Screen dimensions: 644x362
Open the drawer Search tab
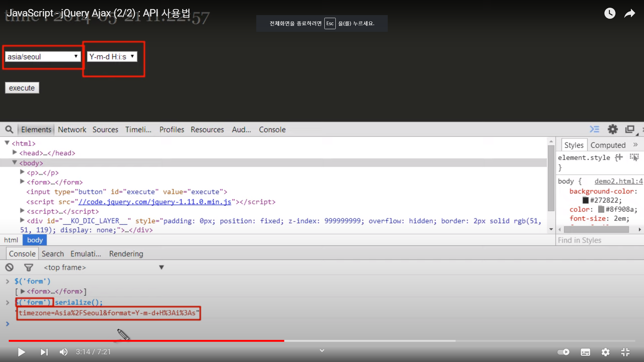pos(53,254)
